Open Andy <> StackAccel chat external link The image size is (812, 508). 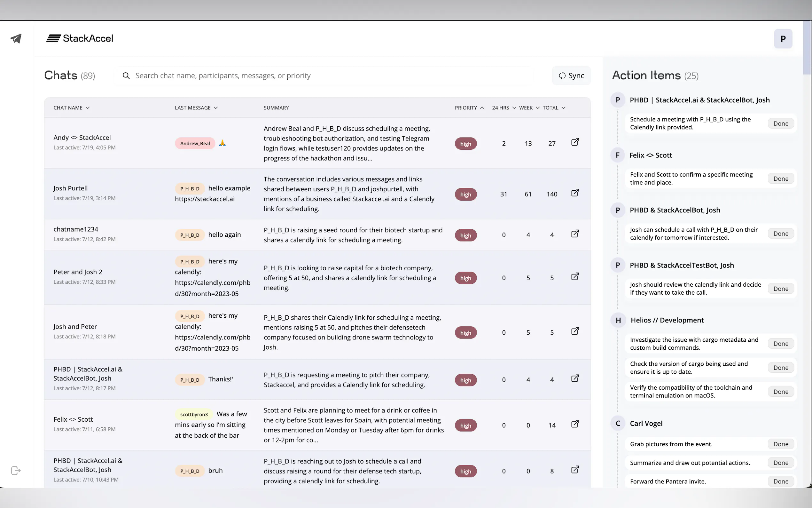575,142
